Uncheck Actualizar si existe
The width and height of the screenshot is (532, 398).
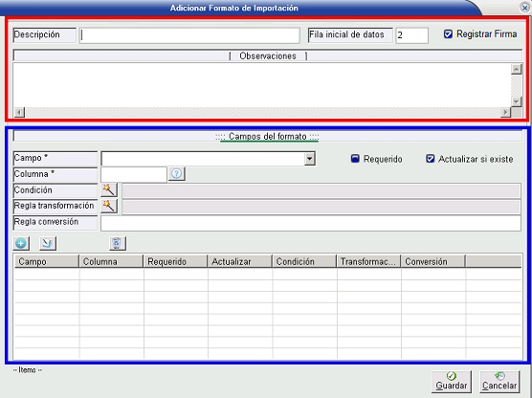coord(430,159)
